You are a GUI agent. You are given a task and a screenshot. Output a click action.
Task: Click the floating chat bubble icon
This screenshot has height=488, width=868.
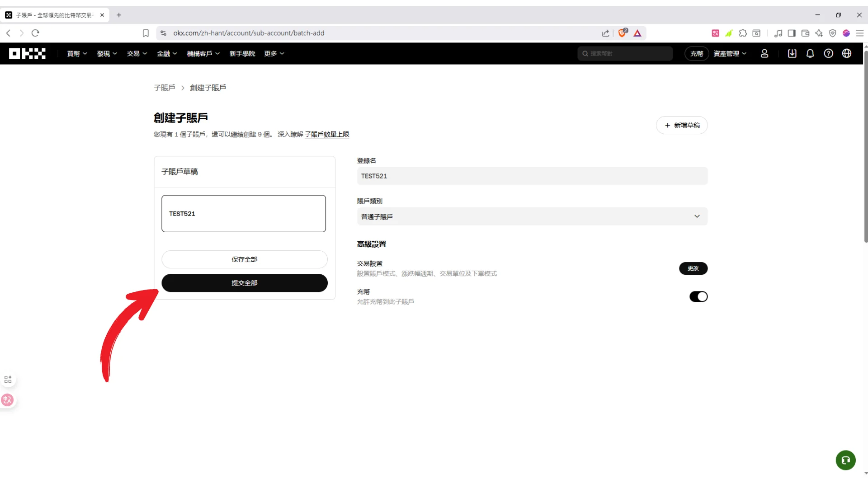845,460
